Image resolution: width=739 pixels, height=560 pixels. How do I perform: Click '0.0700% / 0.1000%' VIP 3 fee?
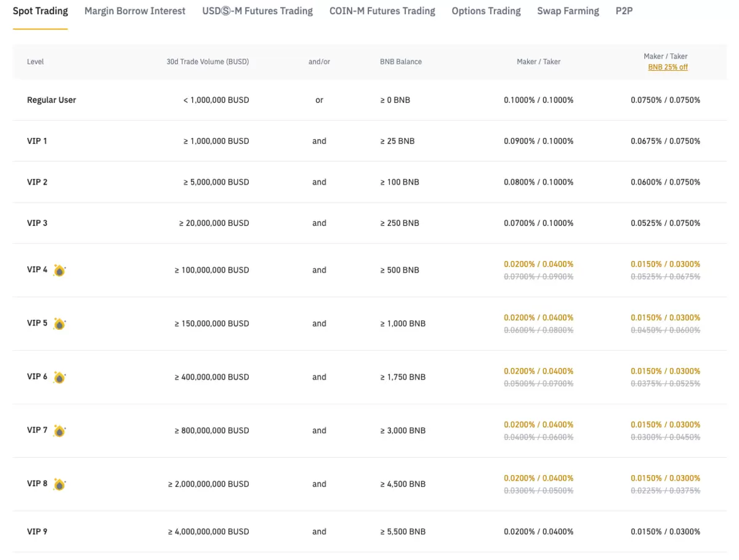point(538,223)
